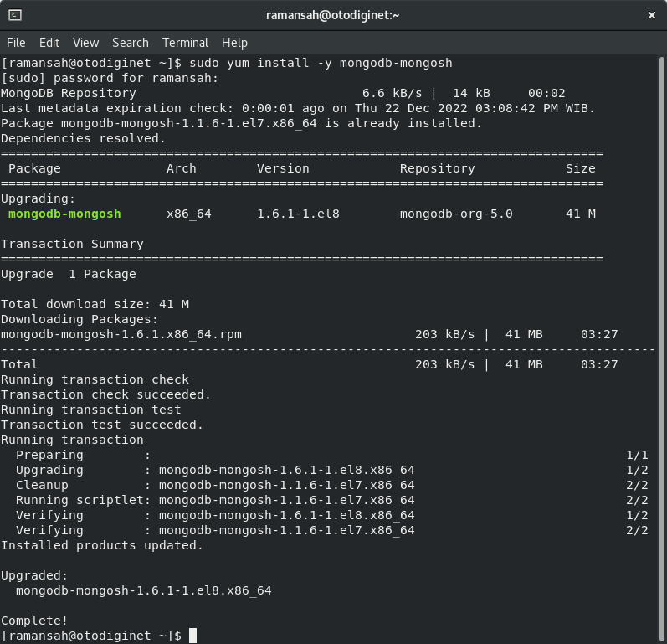This screenshot has width=667, height=644.
Task: Click the command 'sudo yum install -y mongodb-mongosh'
Action: coord(321,63)
